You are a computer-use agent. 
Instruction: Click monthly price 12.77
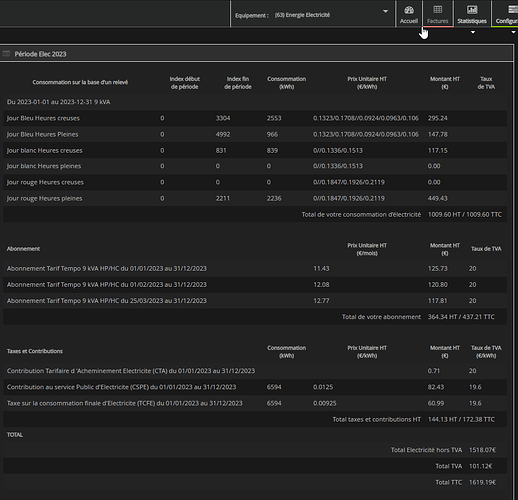tap(321, 300)
